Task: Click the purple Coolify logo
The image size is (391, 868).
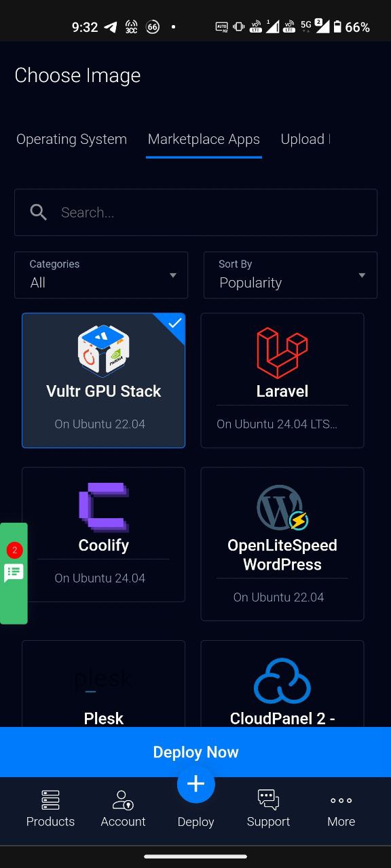Action: pos(103,507)
